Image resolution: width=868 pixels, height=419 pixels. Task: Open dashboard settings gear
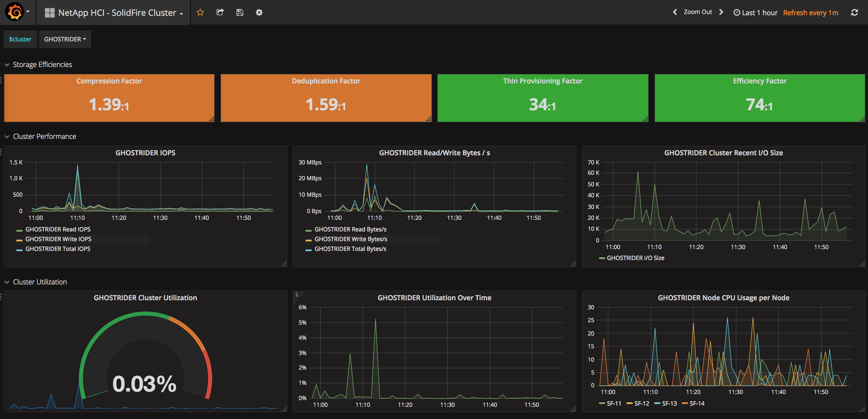[x=259, y=12]
